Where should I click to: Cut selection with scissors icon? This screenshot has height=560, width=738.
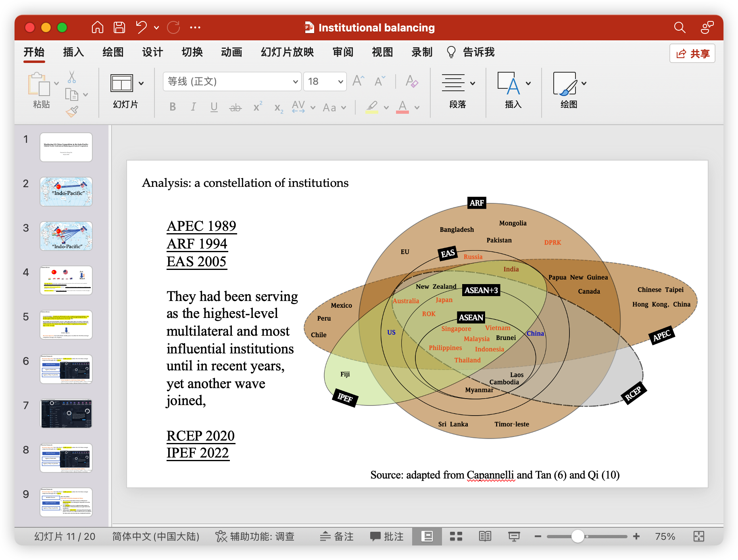(x=72, y=77)
